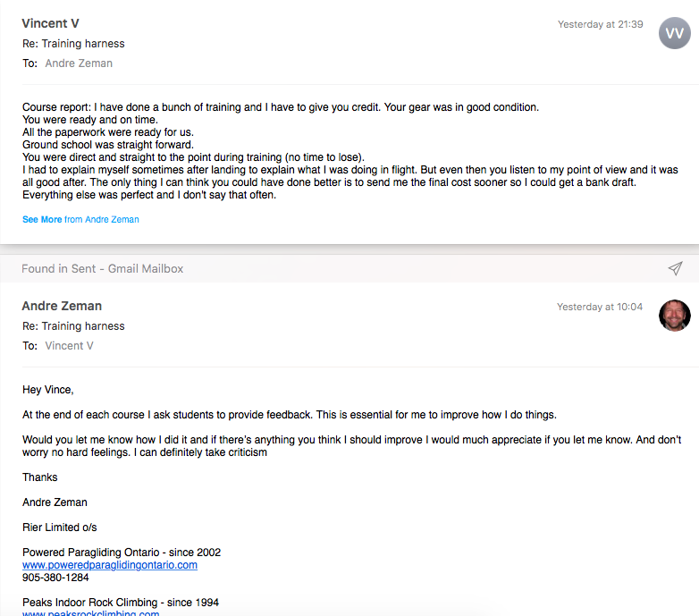Click the sent paper-plane icon
The height and width of the screenshot is (616, 699).
675,268
